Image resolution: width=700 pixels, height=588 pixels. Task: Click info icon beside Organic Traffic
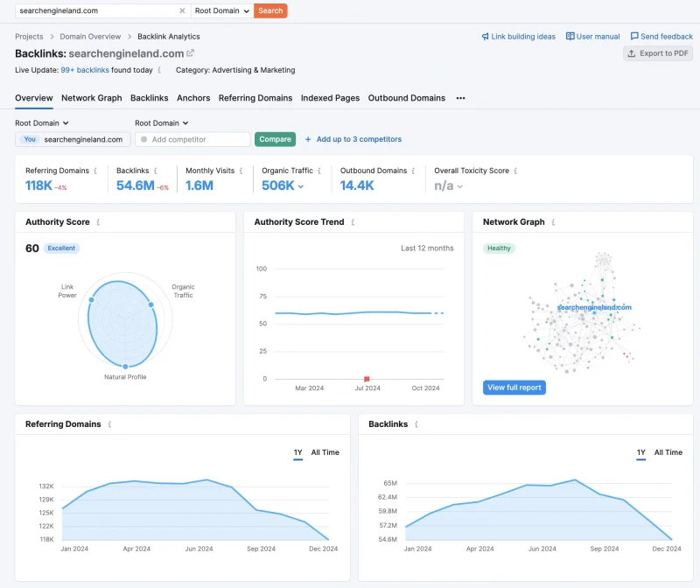tap(319, 171)
